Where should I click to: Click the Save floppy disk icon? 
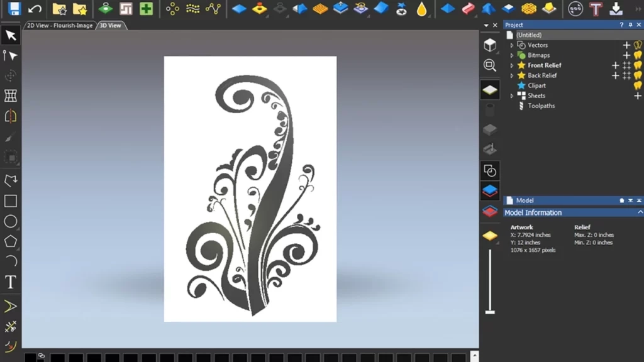[14, 9]
